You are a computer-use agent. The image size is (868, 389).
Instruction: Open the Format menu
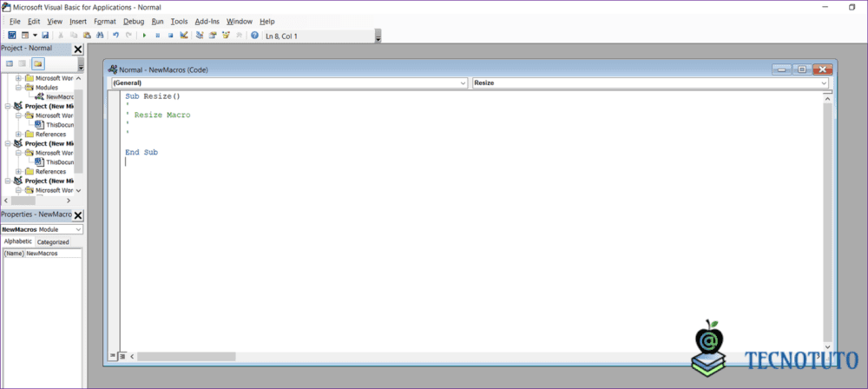[105, 22]
